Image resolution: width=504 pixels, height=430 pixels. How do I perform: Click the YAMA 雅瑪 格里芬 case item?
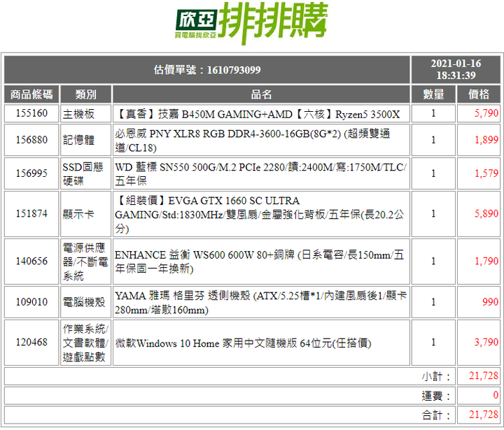[x=261, y=302]
